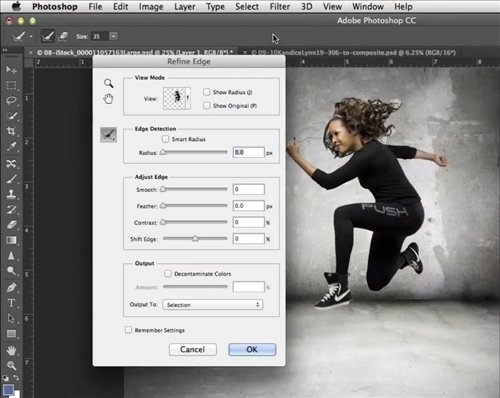The width and height of the screenshot is (500, 398).
Task: Open the tool preset picker arrow
Action: coord(31,36)
